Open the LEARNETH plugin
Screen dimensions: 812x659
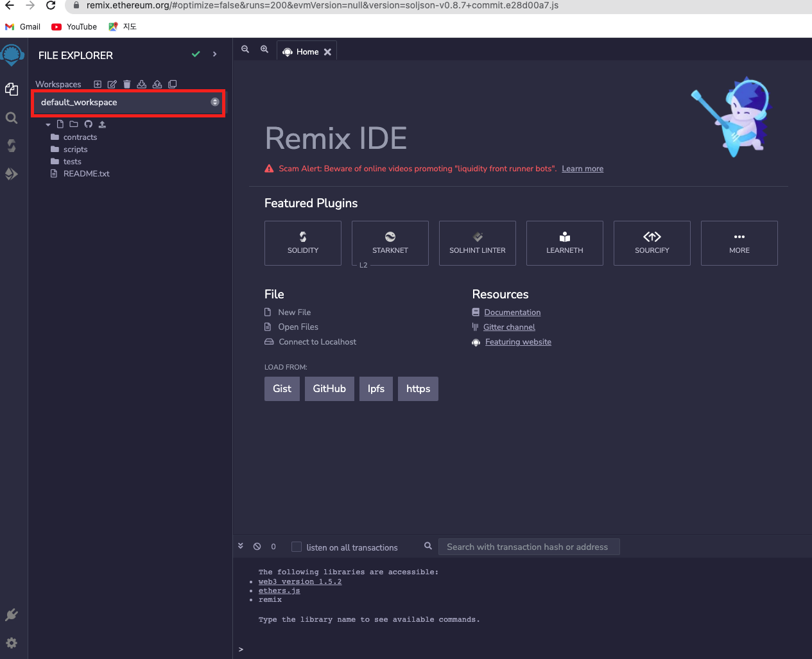click(565, 243)
